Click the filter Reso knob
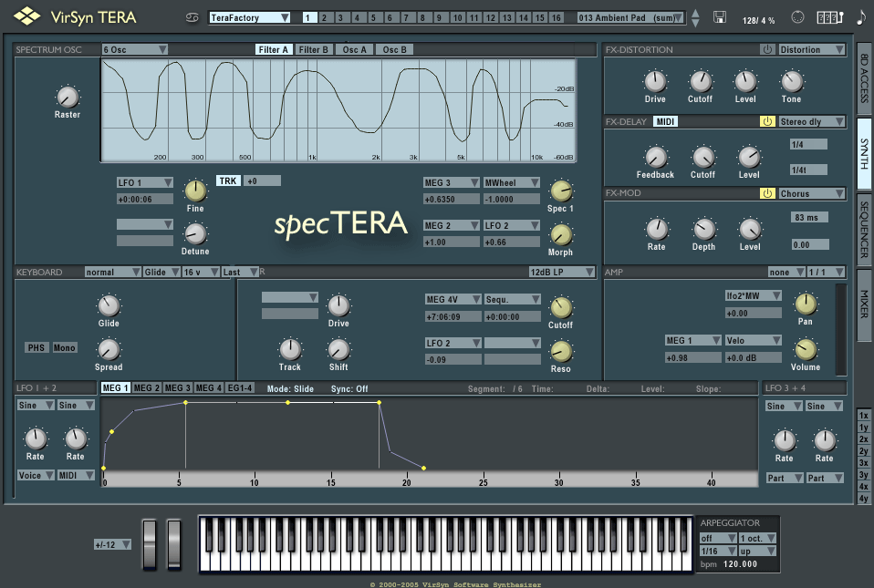The image size is (874, 588). (x=561, y=351)
